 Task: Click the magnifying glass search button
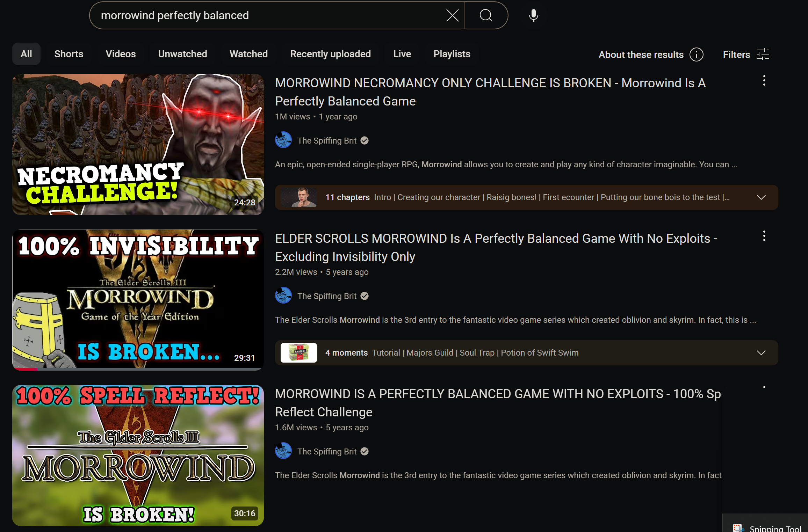coord(486,15)
